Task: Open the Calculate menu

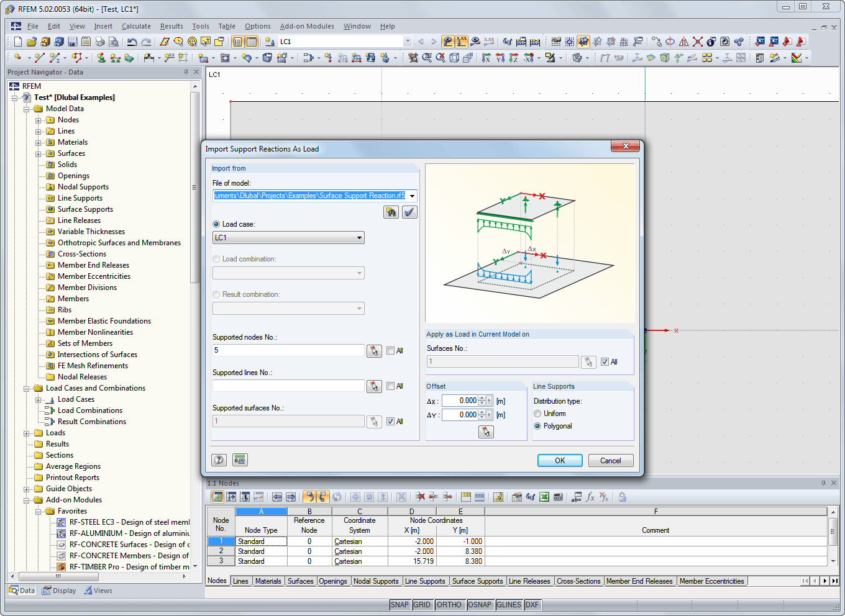Action: click(x=136, y=26)
